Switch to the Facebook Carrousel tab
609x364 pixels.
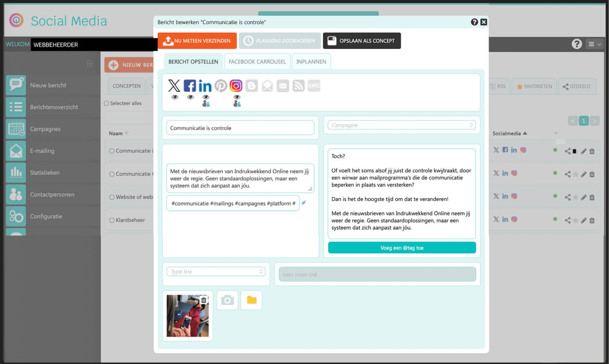[257, 62]
